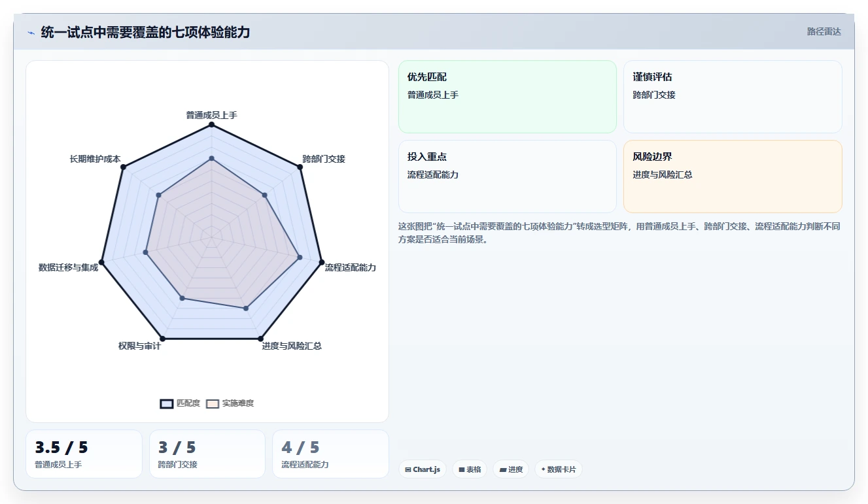
Task: Open the 风险边界 card
Action: coord(733,176)
